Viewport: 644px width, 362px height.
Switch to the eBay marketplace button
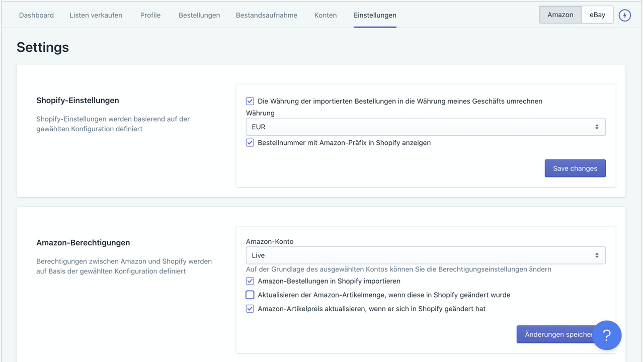tap(598, 15)
